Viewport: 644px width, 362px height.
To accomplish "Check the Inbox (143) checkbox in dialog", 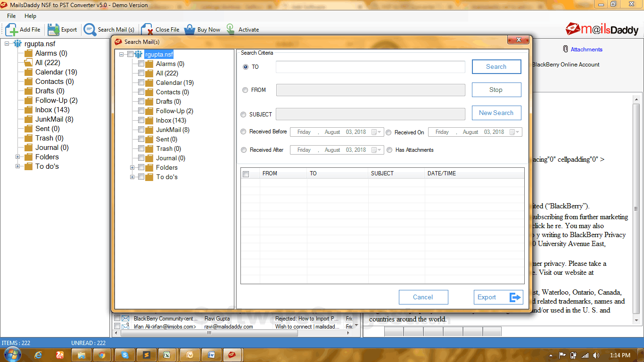I will point(141,120).
